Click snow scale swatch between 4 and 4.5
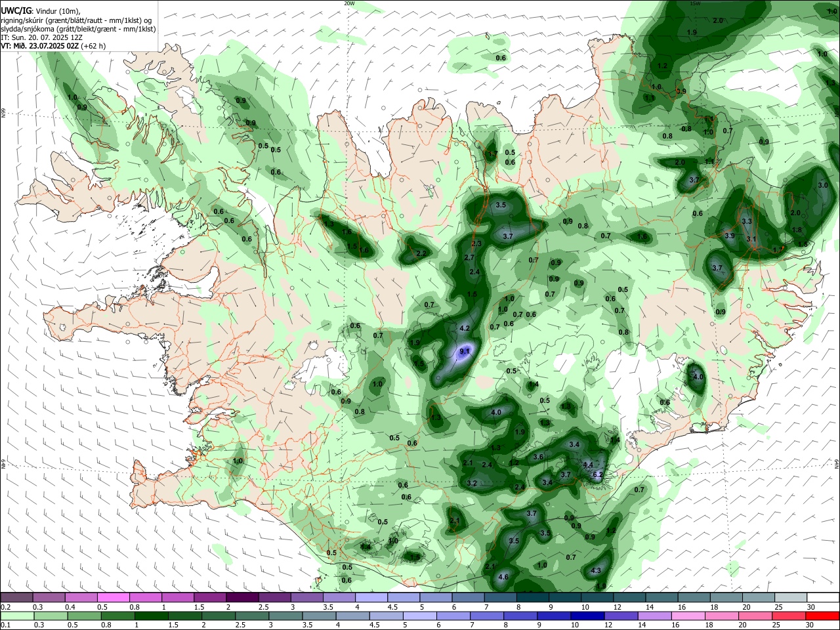Viewport: 840px width, 630px height. click(371, 598)
